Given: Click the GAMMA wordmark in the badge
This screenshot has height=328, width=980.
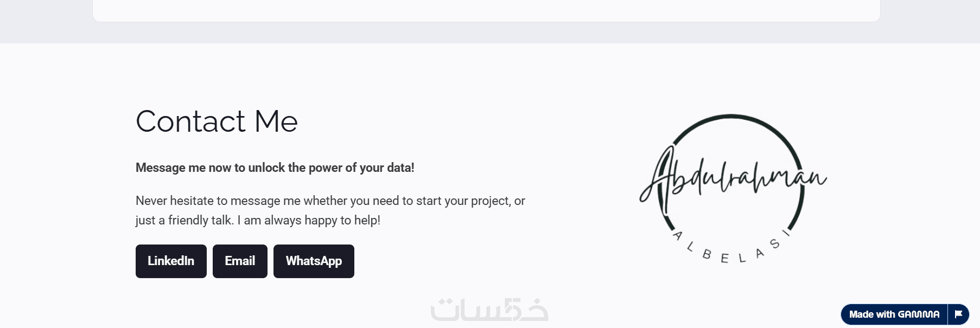Looking at the screenshot, I should (918, 314).
